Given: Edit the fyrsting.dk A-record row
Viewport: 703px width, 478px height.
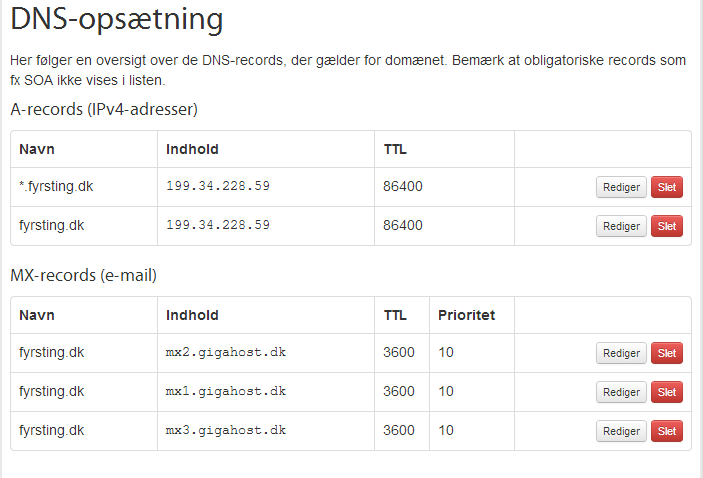Looking at the screenshot, I should pyautogui.click(x=621, y=226).
